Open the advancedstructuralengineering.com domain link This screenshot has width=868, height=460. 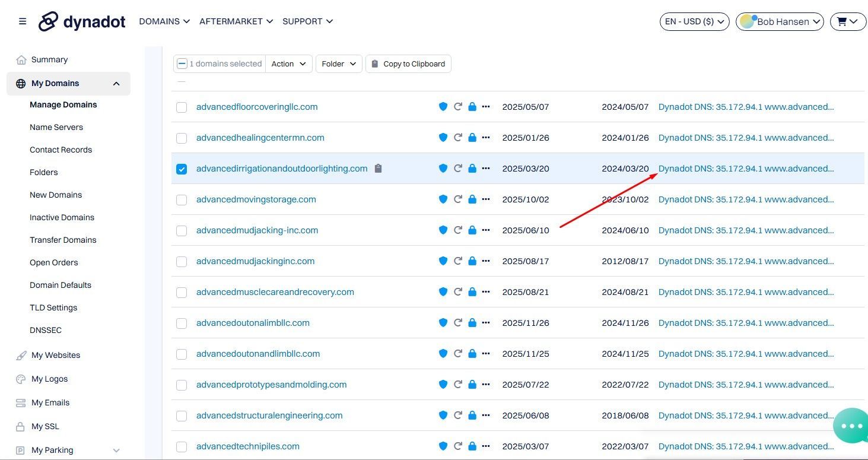point(269,415)
